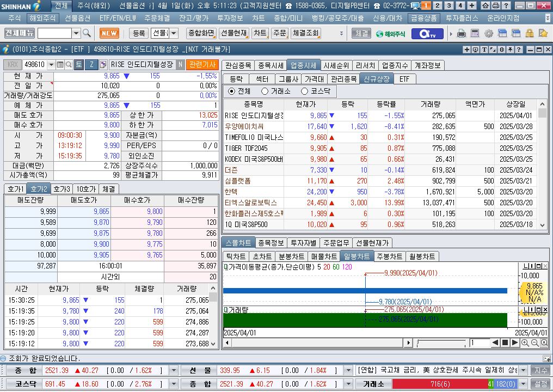Click the purple memo note icon
This screenshot has width=553, height=392.
point(103,65)
